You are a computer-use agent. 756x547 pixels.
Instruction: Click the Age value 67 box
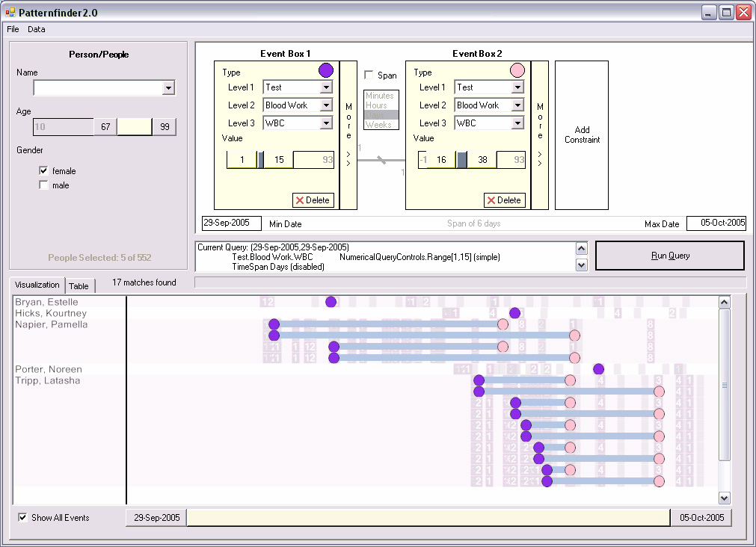105,127
